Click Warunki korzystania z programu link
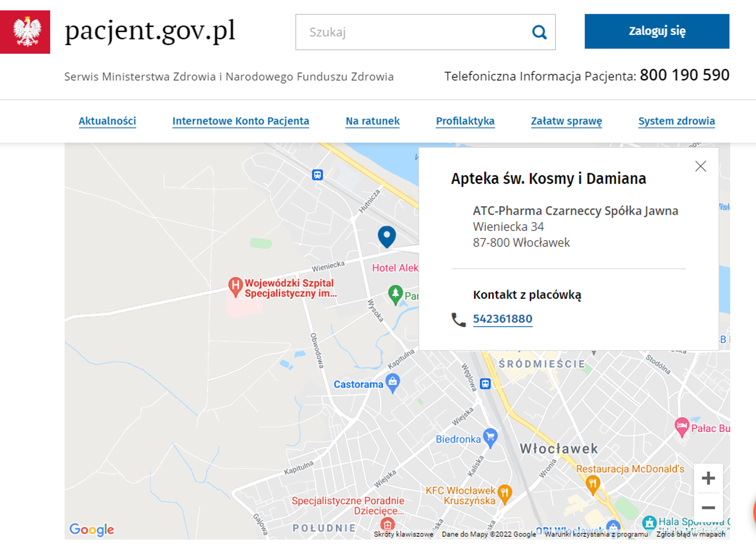Viewport: 756px width, 554px height. [596, 534]
